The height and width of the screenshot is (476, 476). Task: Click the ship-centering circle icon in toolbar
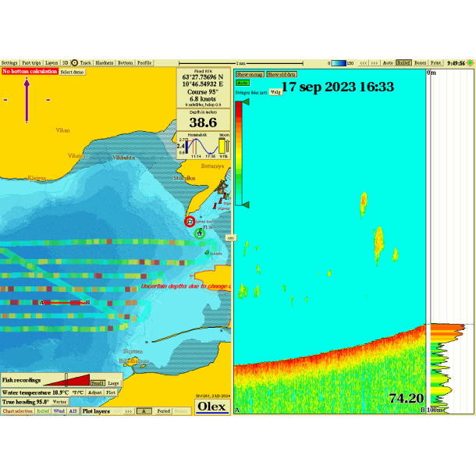(x=75, y=63)
